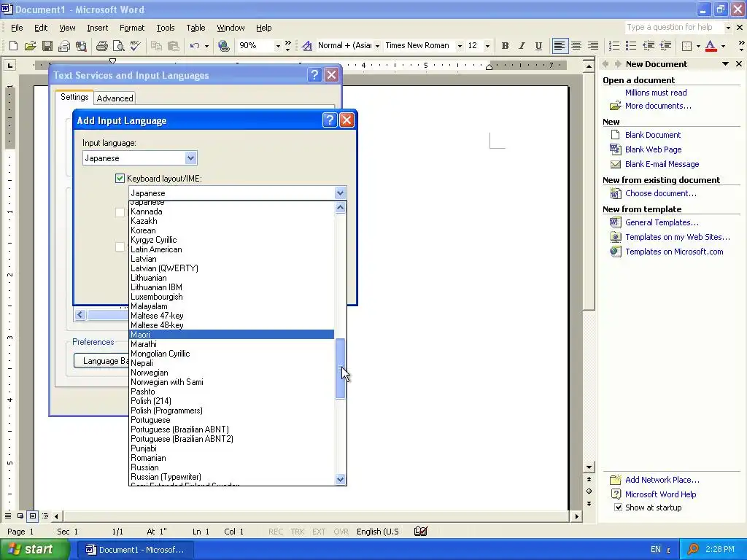Click the Align Right icon

(x=593, y=46)
